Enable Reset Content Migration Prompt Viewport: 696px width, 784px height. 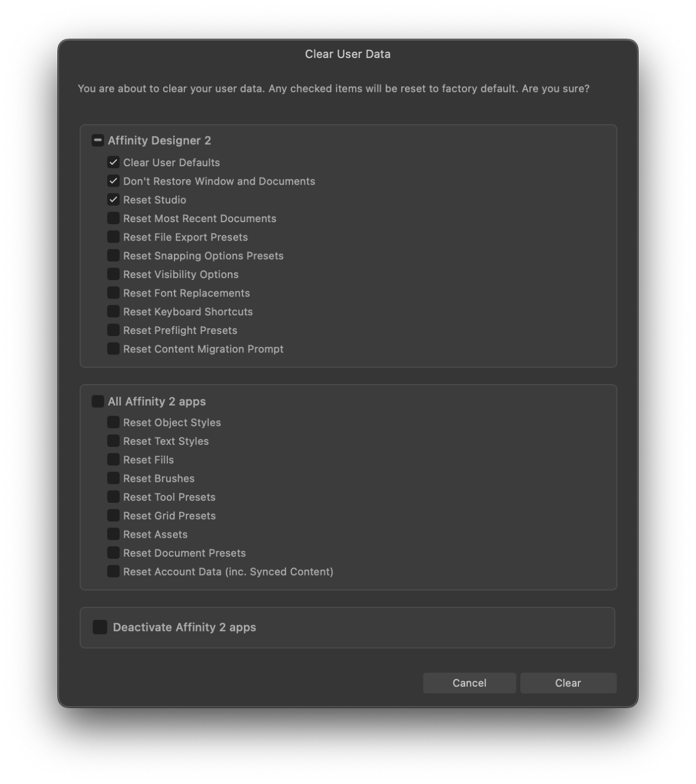pyautogui.click(x=113, y=349)
